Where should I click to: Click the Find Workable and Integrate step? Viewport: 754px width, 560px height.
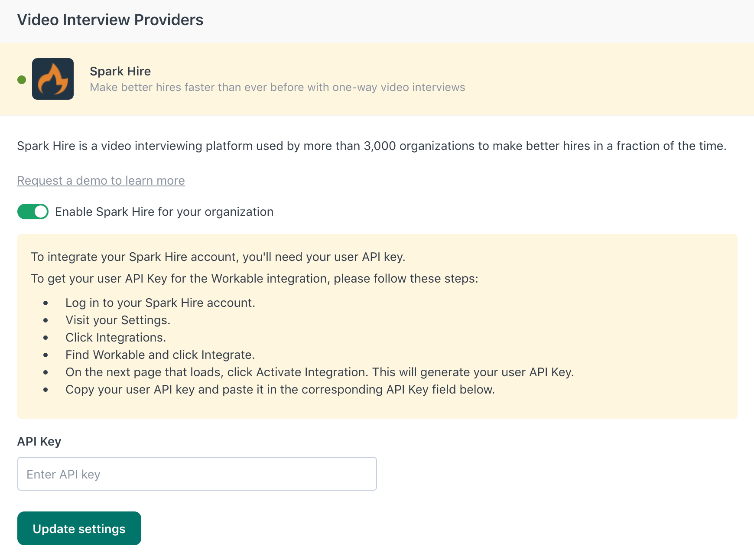tap(160, 355)
